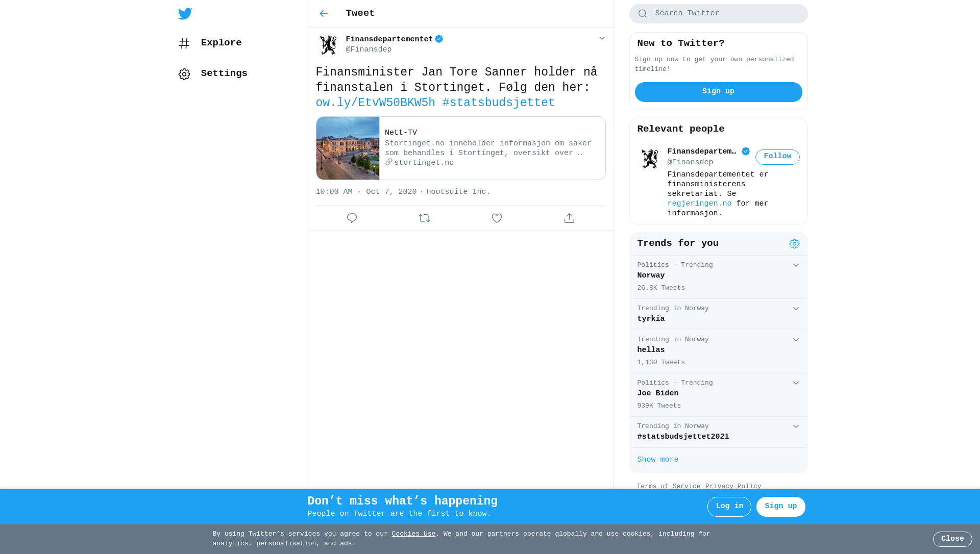The image size is (980, 554).
Task: Focus the Search Twitter field
Action: (x=718, y=14)
